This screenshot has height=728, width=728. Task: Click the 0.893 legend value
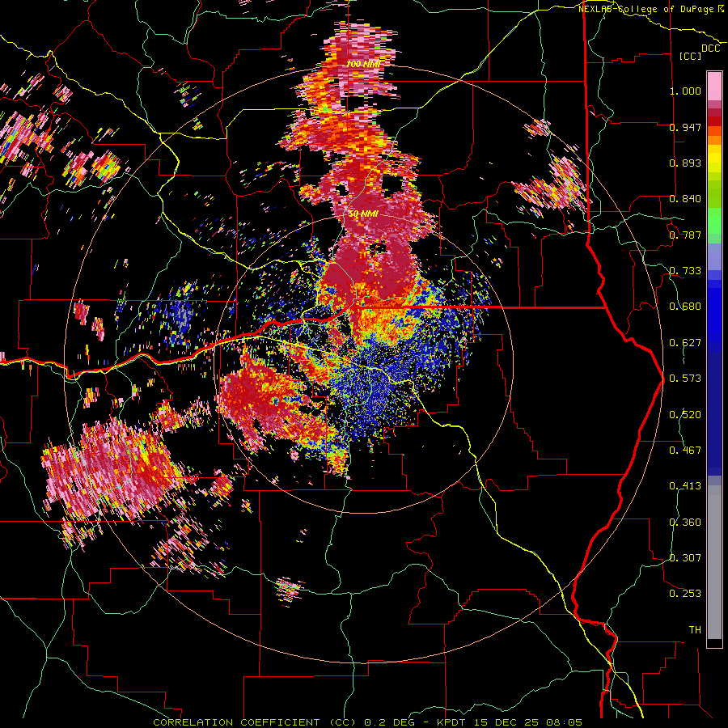coord(685,163)
